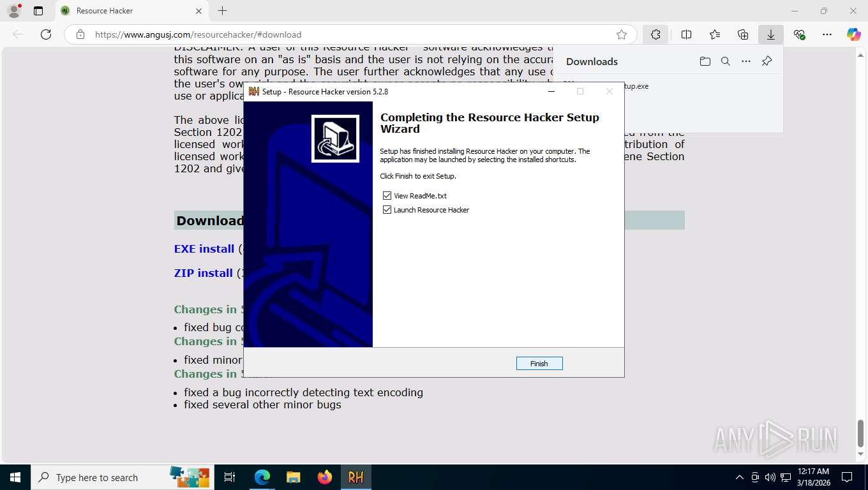Open the Copilot icon in Edge
The image size is (868, 490).
[854, 34]
